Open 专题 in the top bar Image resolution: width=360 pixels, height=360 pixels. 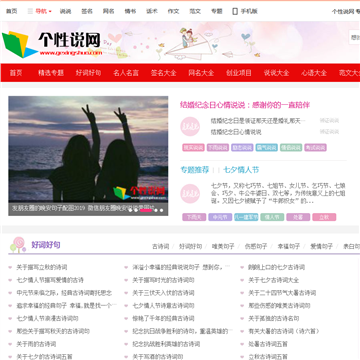coord(217,11)
